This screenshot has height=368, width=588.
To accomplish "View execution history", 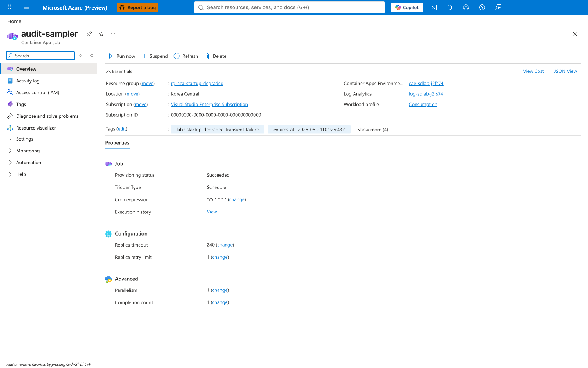I will (212, 212).
